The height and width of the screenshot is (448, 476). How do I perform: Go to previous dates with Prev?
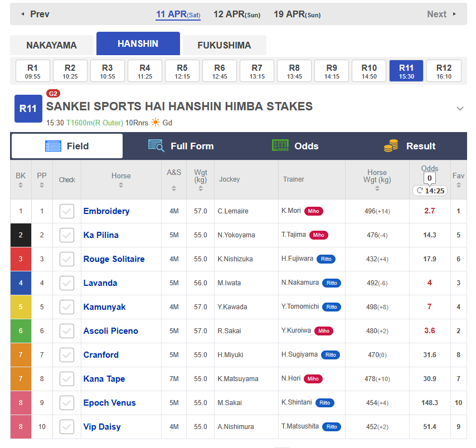35,14
